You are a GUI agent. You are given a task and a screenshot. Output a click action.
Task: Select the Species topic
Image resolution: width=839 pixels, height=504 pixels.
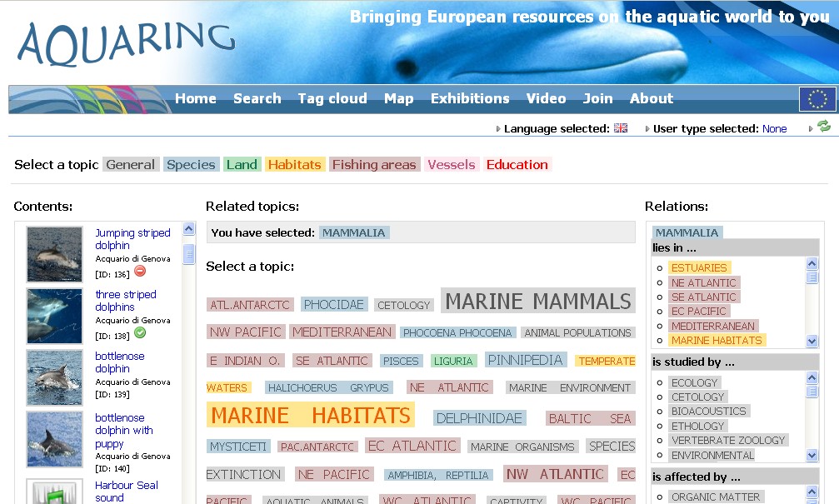point(191,164)
